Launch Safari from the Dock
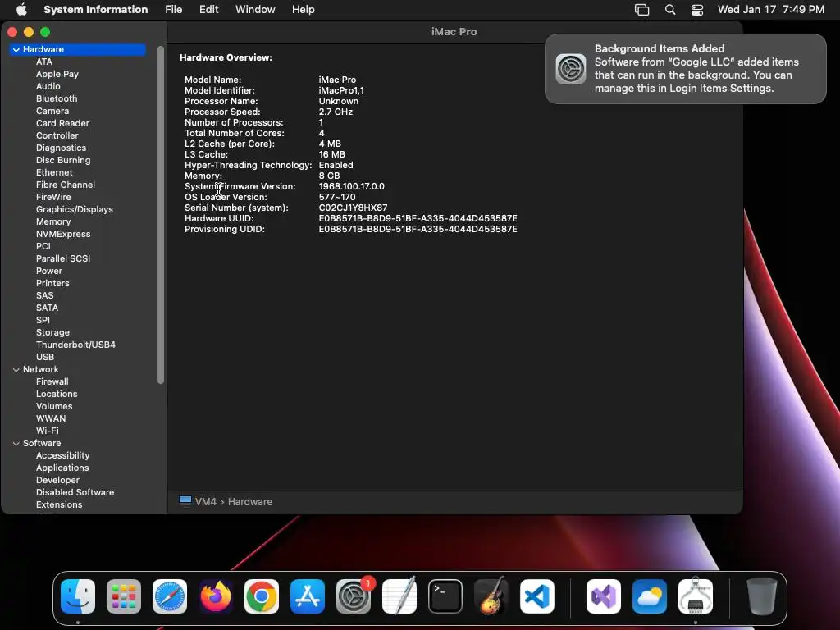 pos(170,596)
